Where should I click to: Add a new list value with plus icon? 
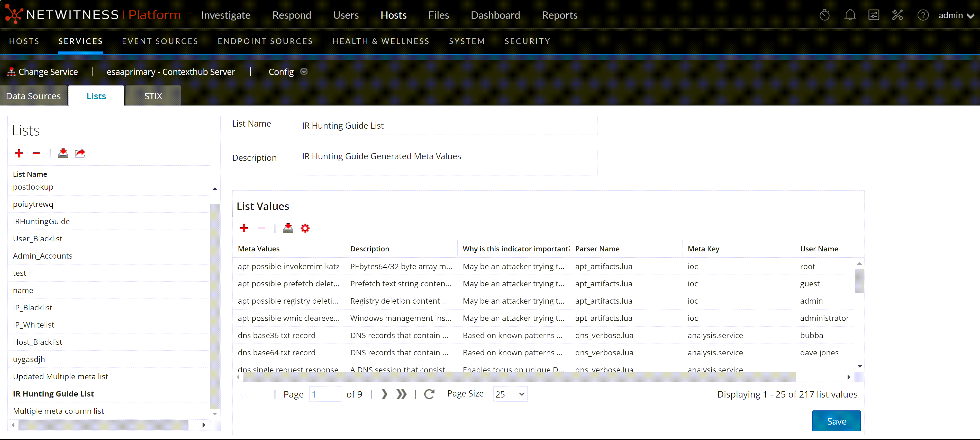click(x=243, y=228)
